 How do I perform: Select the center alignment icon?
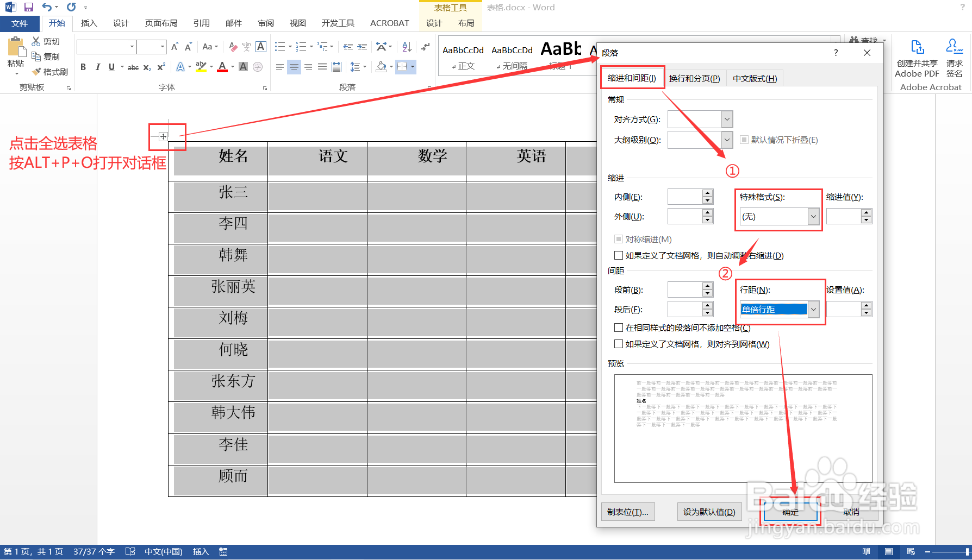click(294, 67)
